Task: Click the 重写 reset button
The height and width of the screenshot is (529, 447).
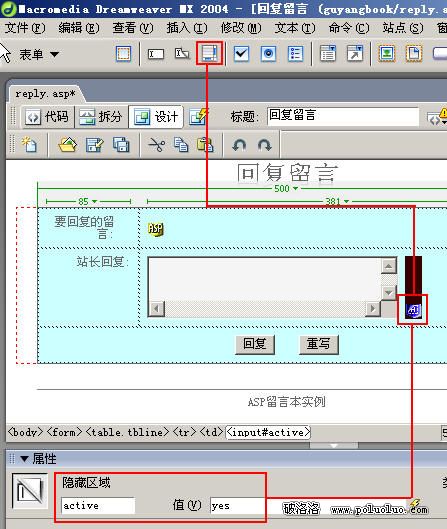Action: (318, 344)
